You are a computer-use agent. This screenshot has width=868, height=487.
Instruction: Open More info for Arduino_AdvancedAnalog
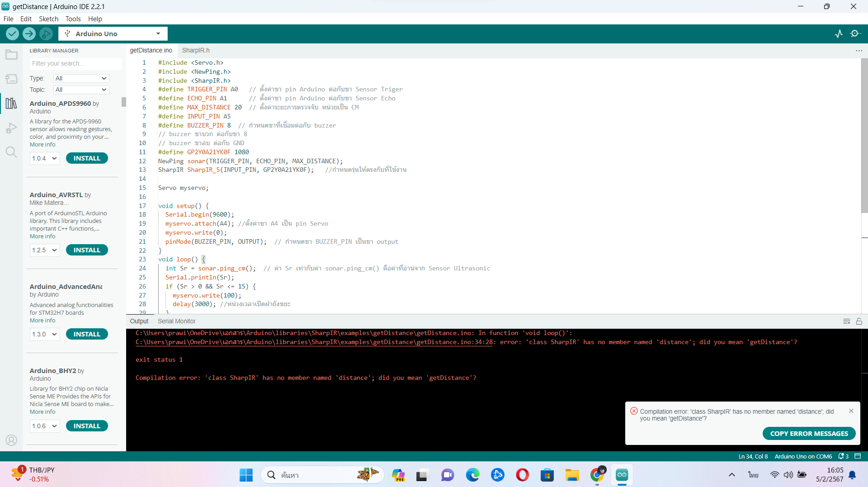(42, 321)
